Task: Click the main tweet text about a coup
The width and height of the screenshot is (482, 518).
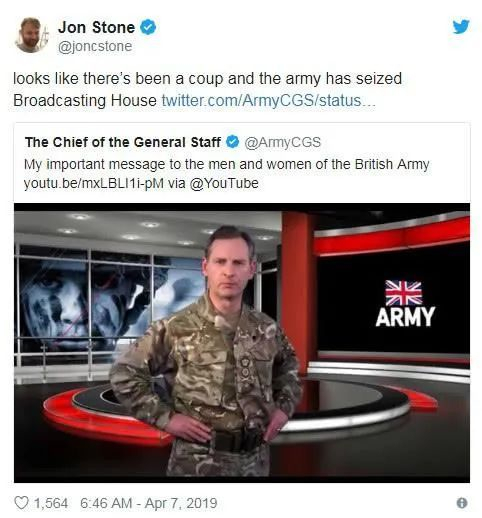Action: 207,89
